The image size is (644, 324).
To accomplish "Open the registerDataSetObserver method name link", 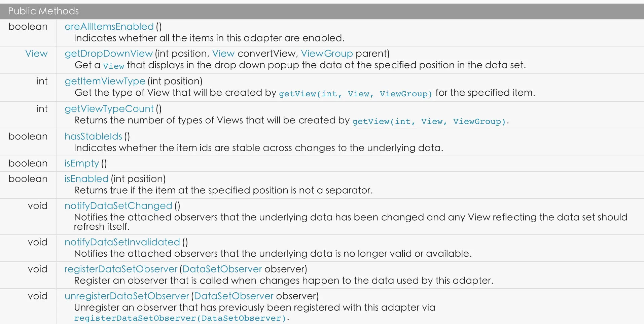I will click(121, 269).
